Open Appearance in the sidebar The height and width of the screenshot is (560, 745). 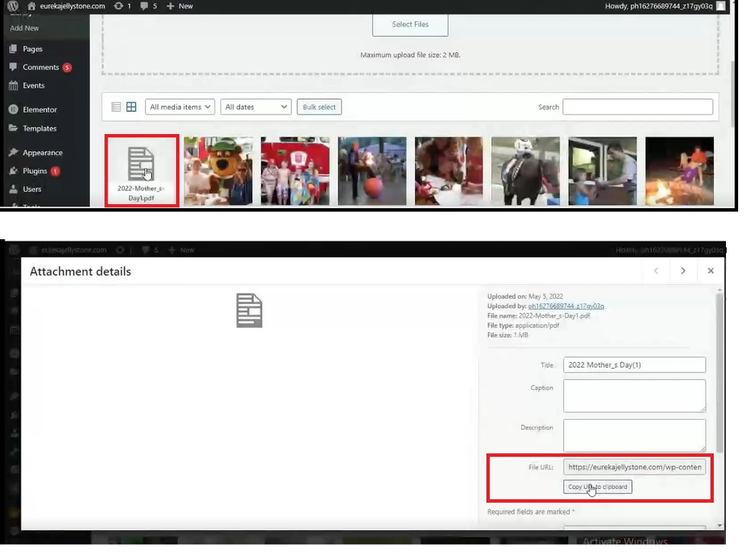coord(42,153)
